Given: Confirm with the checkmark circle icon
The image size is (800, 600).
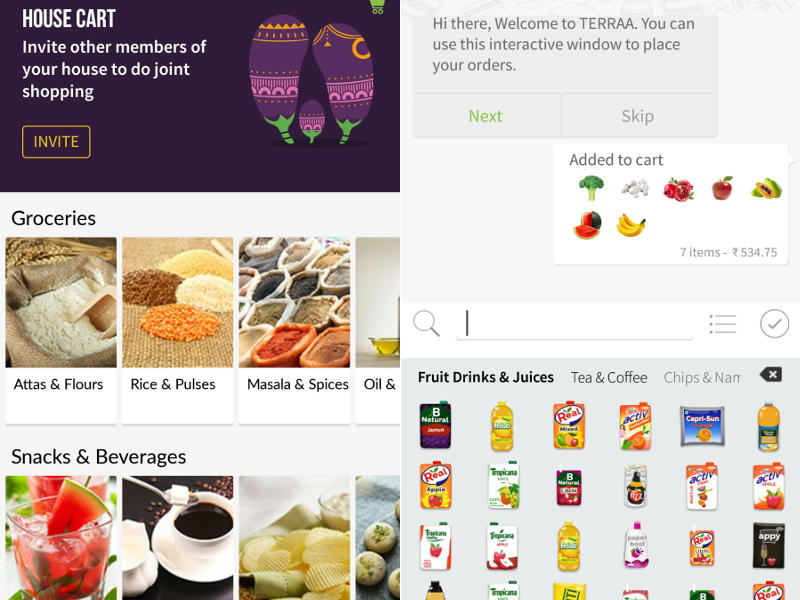Looking at the screenshot, I should coord(774,324).
